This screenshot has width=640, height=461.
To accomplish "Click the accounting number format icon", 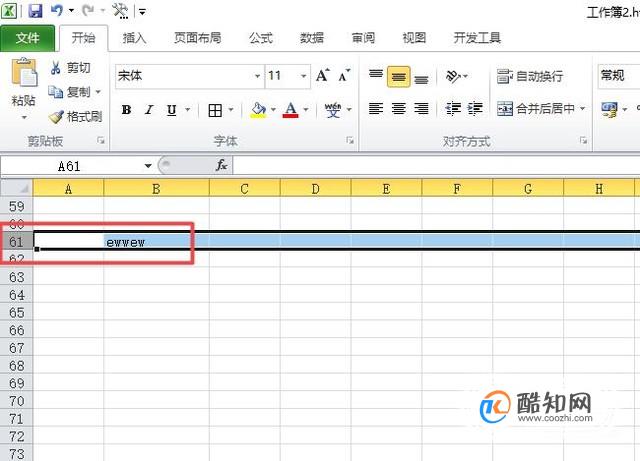I will pos(609,109).
